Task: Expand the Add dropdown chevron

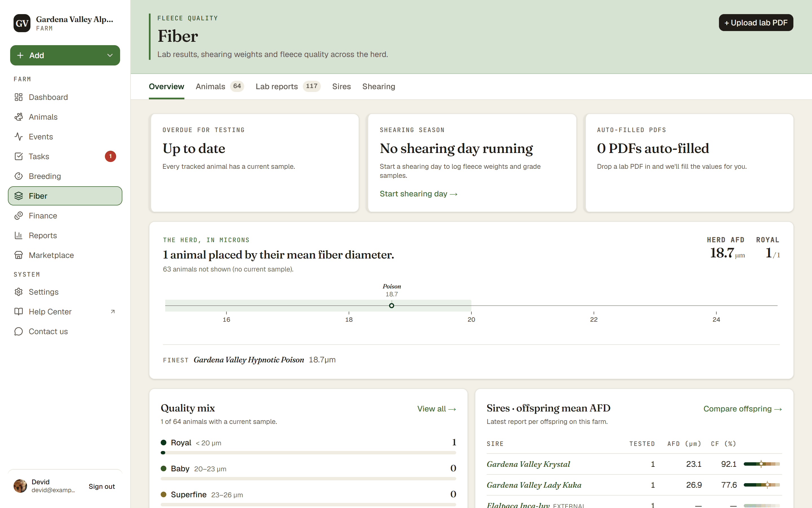Action: 110,55
